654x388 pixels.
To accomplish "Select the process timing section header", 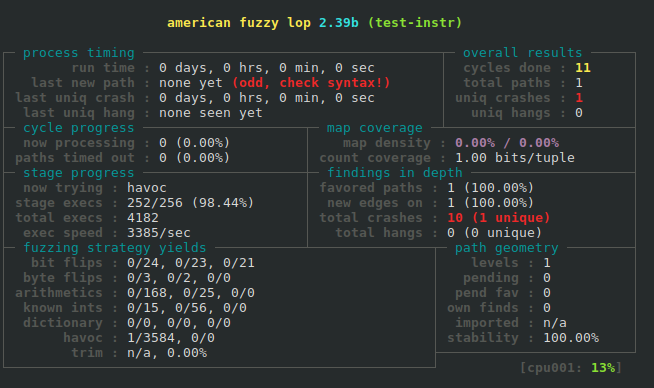I will (79, 53).
